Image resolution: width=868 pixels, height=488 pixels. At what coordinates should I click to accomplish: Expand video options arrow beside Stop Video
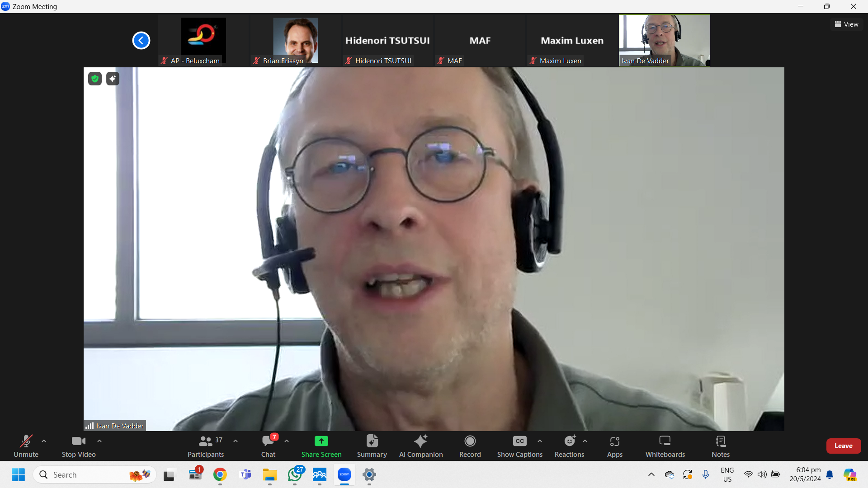[x=99, y=441]
